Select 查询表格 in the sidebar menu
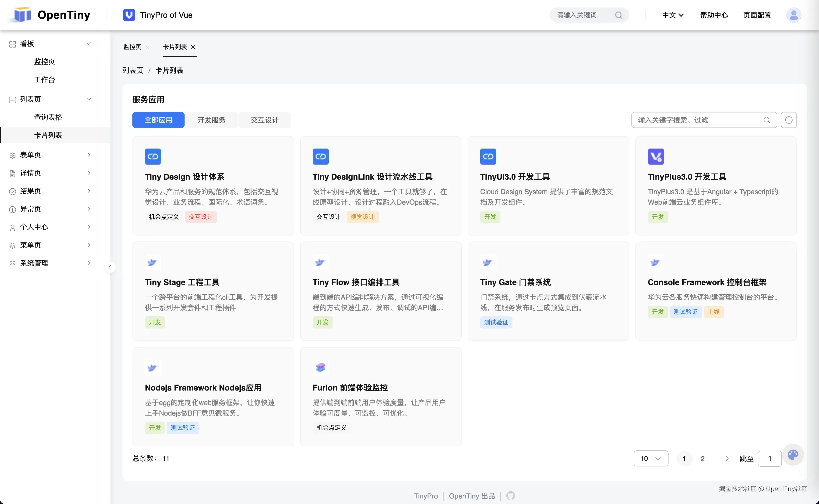Viewport: 819px width, 504px height. pyautogui.click(x=48, y=117)
